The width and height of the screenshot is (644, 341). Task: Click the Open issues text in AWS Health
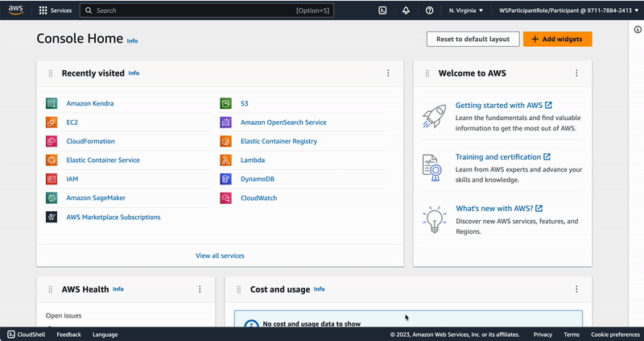click(x=64, y=315)
